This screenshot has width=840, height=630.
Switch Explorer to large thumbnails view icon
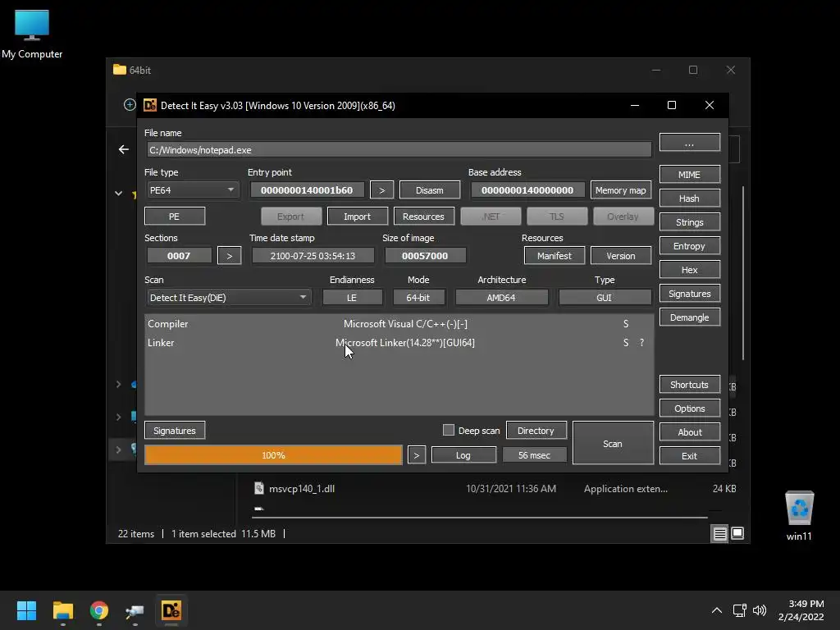(737, 533)
